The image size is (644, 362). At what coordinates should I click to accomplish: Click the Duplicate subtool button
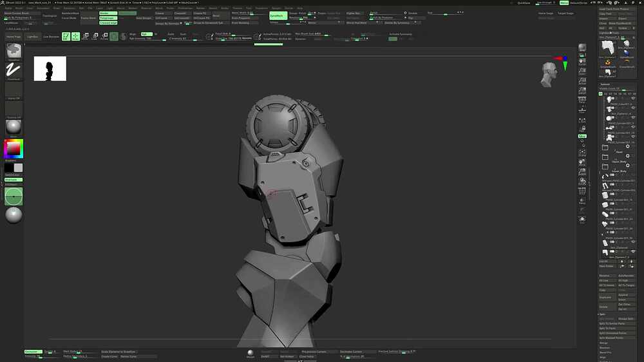[x=607, y=297]
